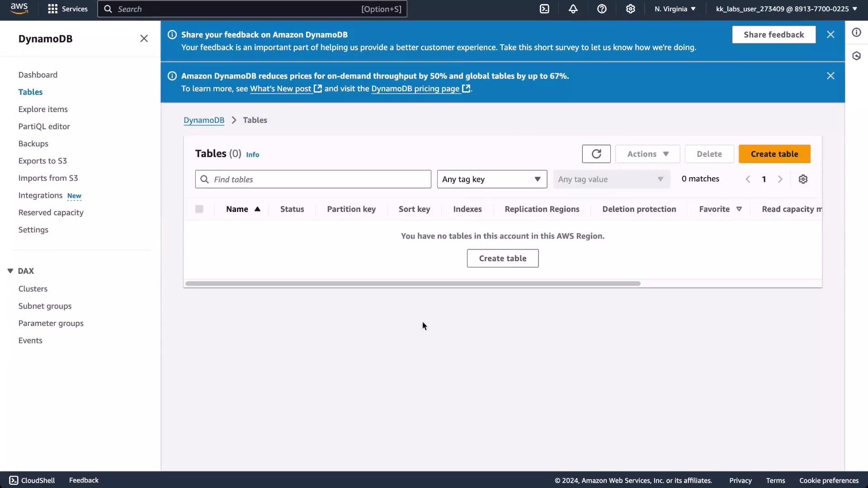868x488 pixels.
Task: Click DynamoDB breadcrumb link
Action: point(204,120)
